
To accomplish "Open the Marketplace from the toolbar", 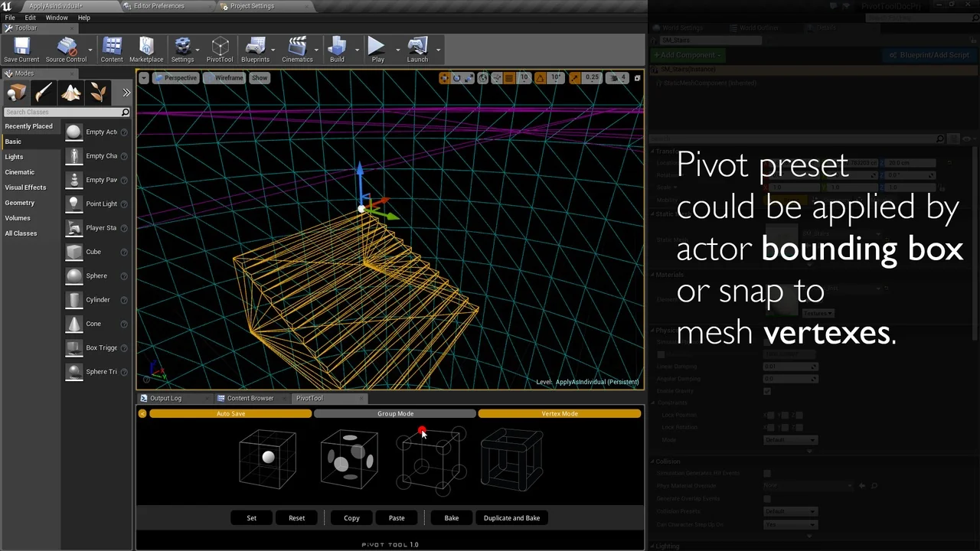I will pos(145,49).
